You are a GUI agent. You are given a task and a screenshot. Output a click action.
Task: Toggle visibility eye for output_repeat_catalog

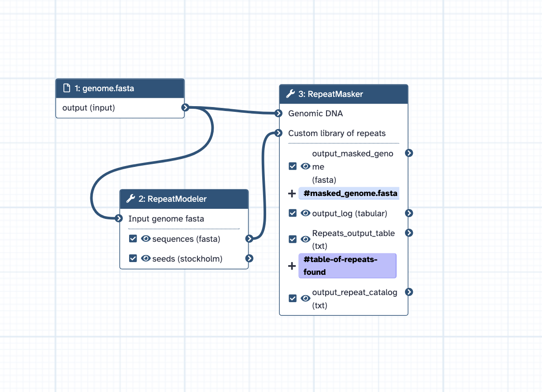pos(305,298)
